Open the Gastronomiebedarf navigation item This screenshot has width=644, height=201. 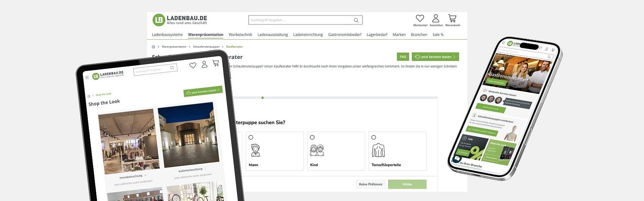click(x=344, y=35)
